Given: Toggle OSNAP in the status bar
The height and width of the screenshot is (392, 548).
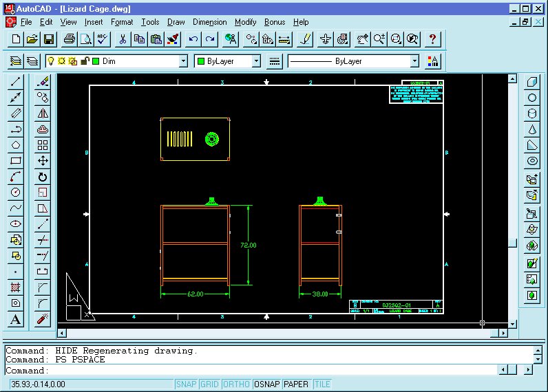Looking at the screenshot, I should (266, 384).
